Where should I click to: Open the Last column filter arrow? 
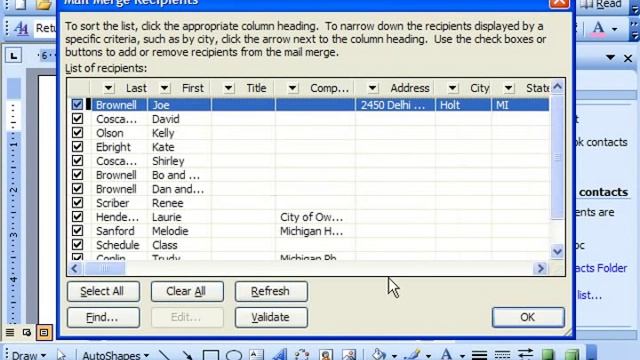click(108, 88)
